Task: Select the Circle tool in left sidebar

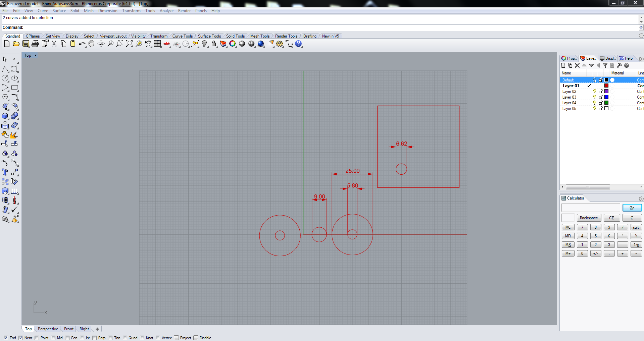Action: pos(5,78)
